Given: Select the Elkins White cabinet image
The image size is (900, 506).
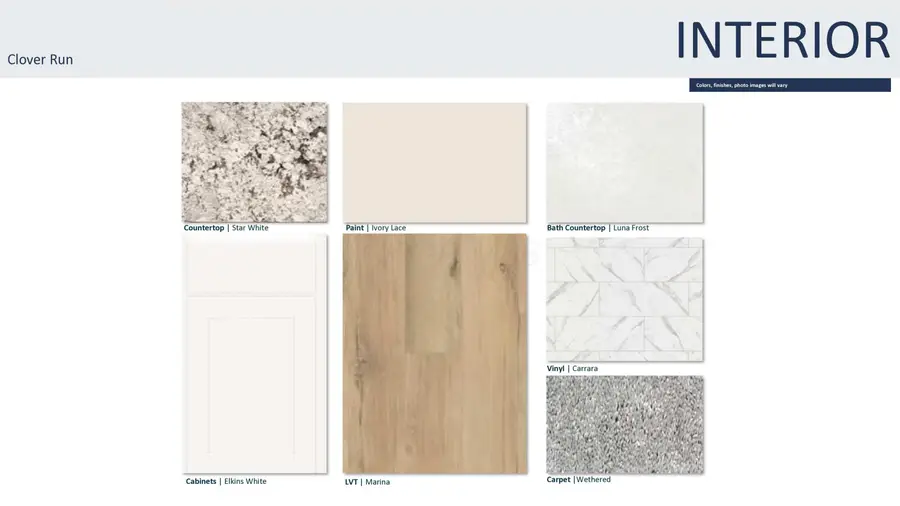Looking at the screenshot, I should point(255,354).
